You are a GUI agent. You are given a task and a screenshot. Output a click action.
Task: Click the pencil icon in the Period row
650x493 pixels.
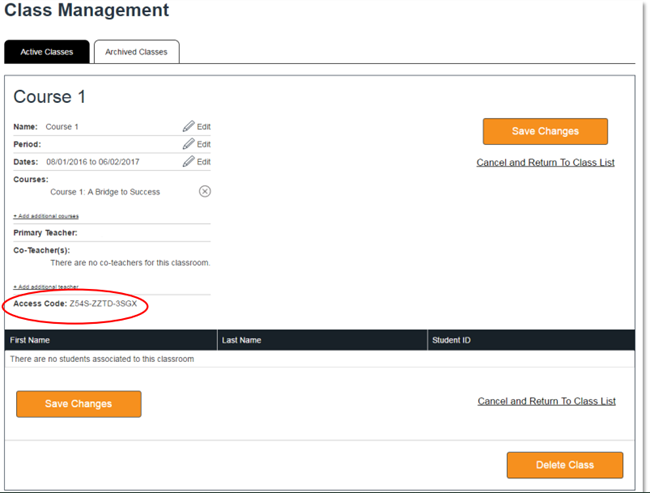(x=188, y=144)
